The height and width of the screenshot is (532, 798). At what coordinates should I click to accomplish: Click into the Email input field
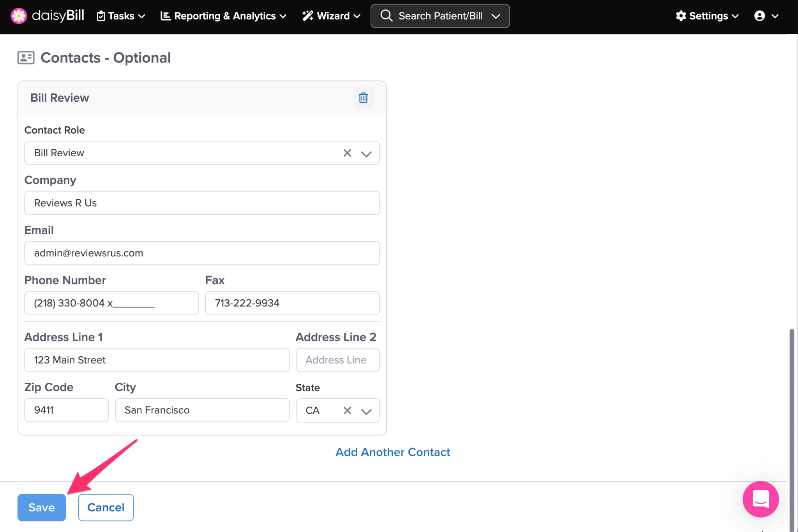(x=202, y=253)
